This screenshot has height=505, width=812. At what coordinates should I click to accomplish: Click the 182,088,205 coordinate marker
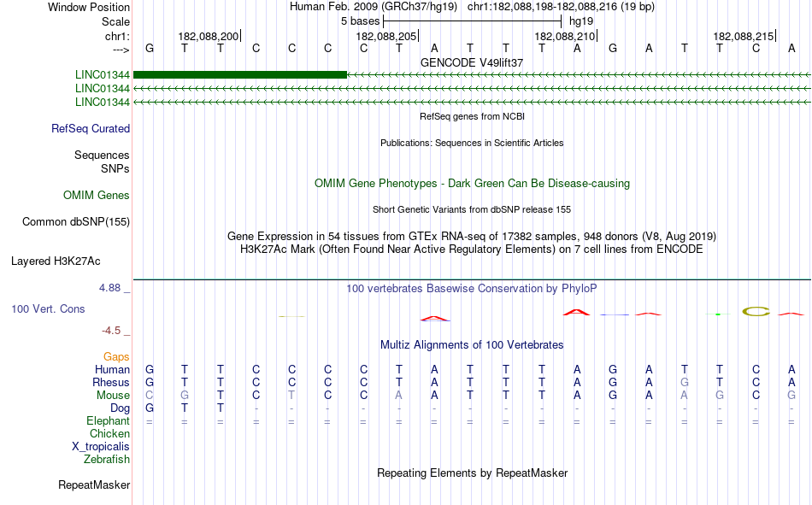coord(386,36)
